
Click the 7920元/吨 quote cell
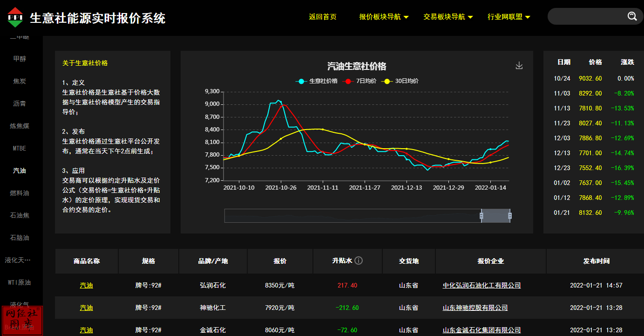(x=279, y=308)
